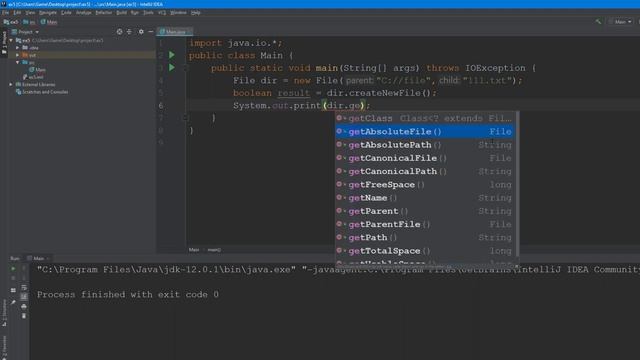
Task: Select the out folder row
Action: [x=82, y=55]
